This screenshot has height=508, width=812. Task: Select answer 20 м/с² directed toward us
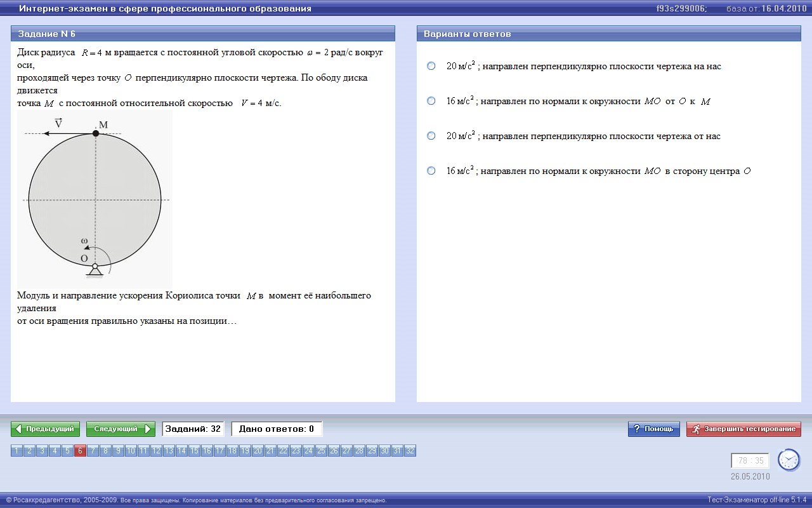click(431, 66)
